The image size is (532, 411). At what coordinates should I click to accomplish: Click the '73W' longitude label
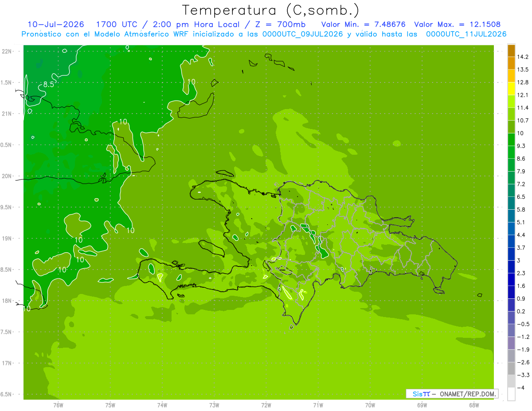214,405
